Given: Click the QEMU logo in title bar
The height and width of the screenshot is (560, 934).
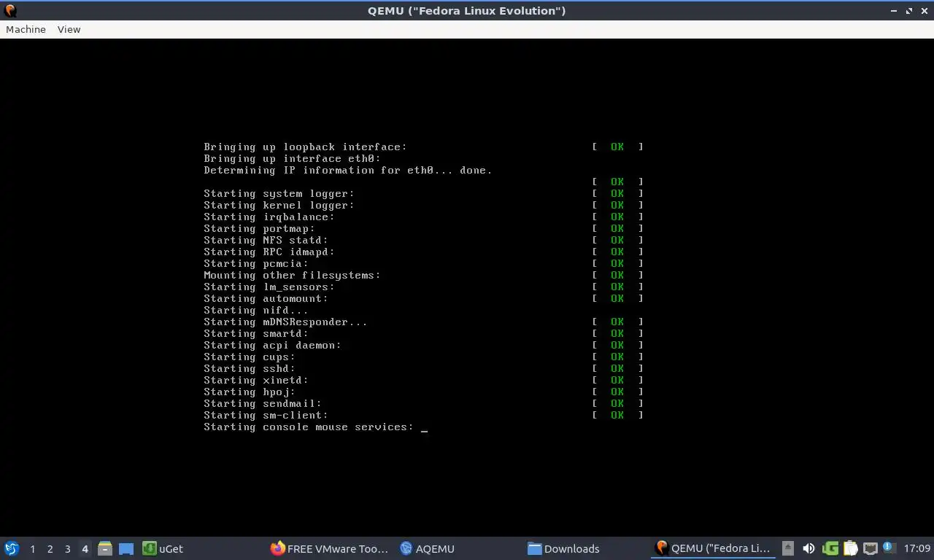Looking at the screenshot, I should click(x=10, y=10).
